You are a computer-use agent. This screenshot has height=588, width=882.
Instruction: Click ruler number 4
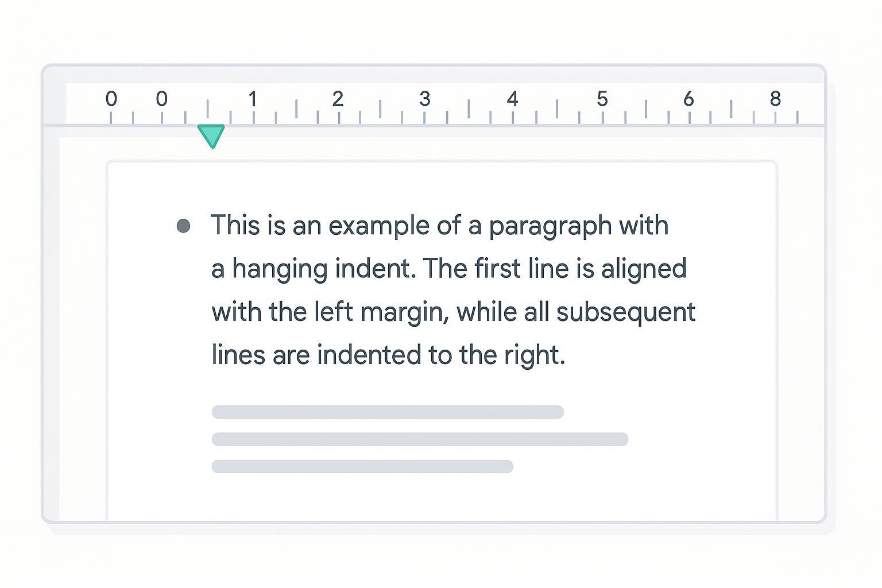pos(512,99)
